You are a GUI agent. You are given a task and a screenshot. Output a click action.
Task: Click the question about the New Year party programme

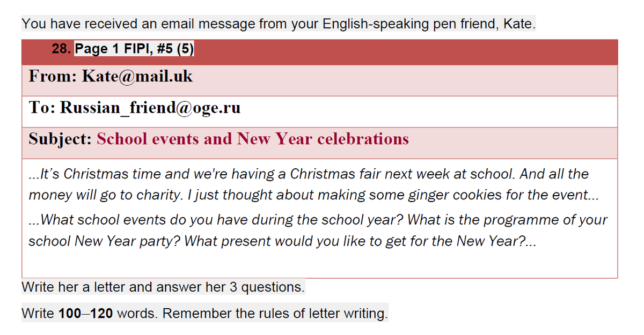coord(318,230)
